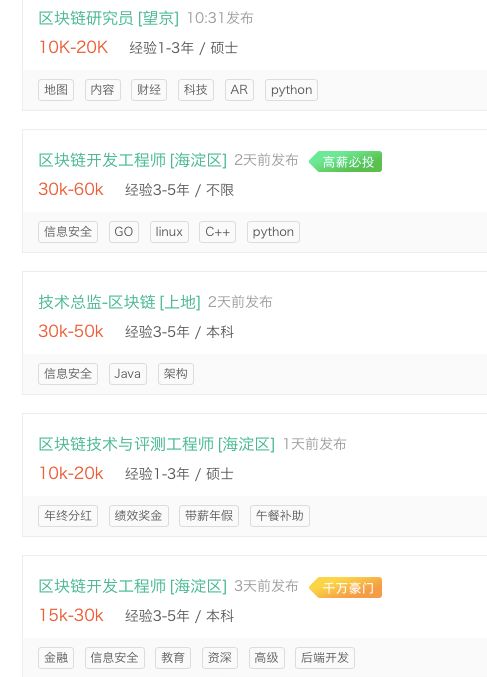Image resolution: width=487 pixels, height=677 pixels.
Task: Open the 30k-60k 区块链开发工程师 [海淀区] posting
Action: [133, 160]
